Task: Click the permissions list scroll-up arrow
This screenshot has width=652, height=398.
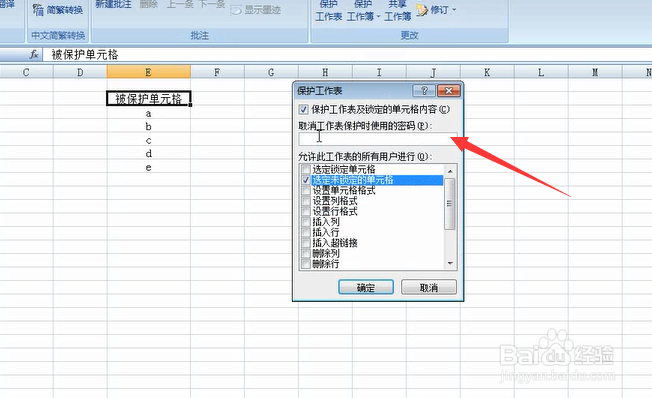Action: click(x=450, y=171)
